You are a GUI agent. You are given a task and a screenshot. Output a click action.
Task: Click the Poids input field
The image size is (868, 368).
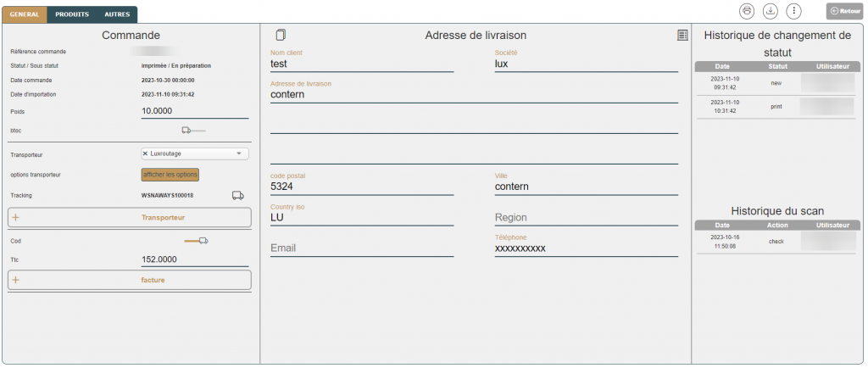click(x=195, y=111)
